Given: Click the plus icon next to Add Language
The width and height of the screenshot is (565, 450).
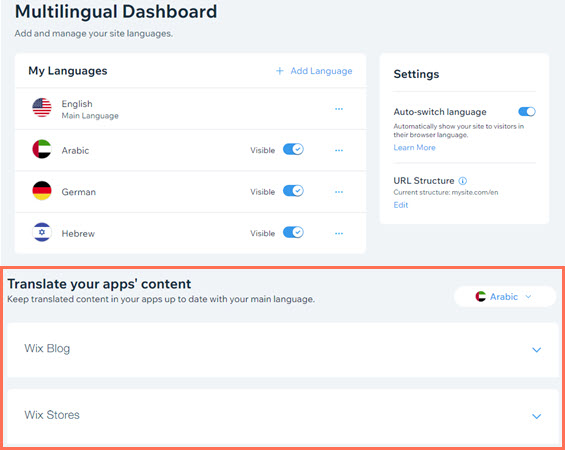Looking at the screenshot, I should coord(280,71).
